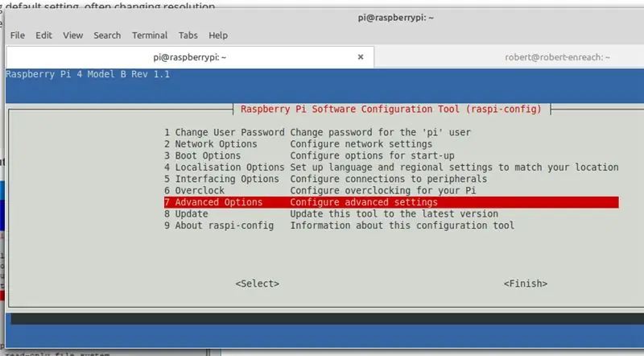This screenshot has width=644, height=356.
Task: Close the pi@raspberrypi tab with the x
Action: [361, 56]
